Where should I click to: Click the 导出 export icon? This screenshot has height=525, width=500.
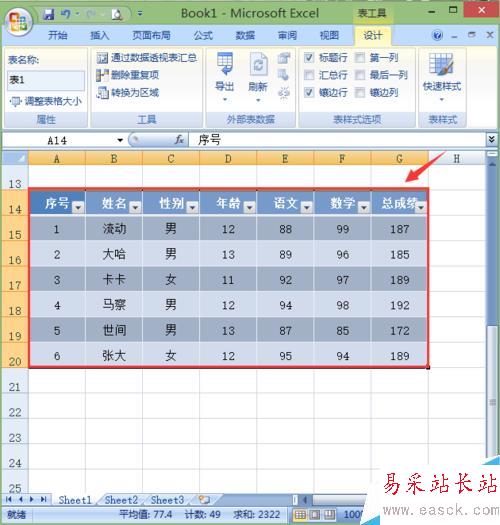point(224,63)
